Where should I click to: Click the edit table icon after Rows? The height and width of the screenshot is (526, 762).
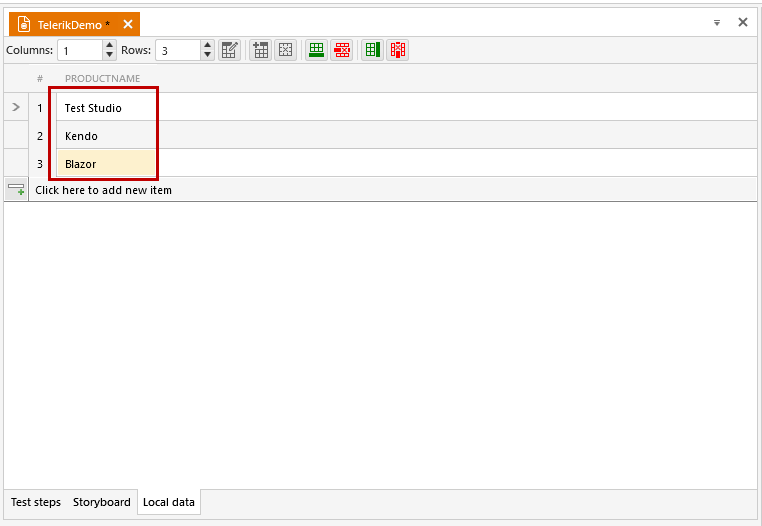click(229, 50)
